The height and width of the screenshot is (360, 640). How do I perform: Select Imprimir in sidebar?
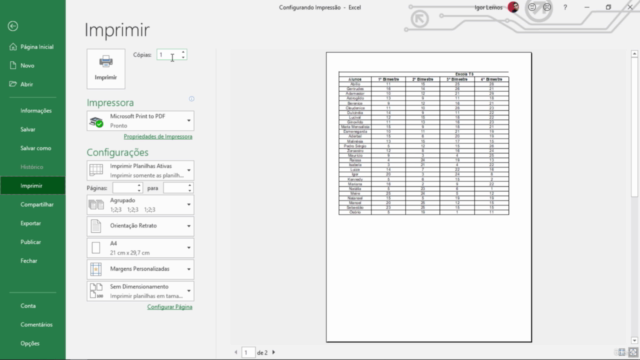pos(33,186)
